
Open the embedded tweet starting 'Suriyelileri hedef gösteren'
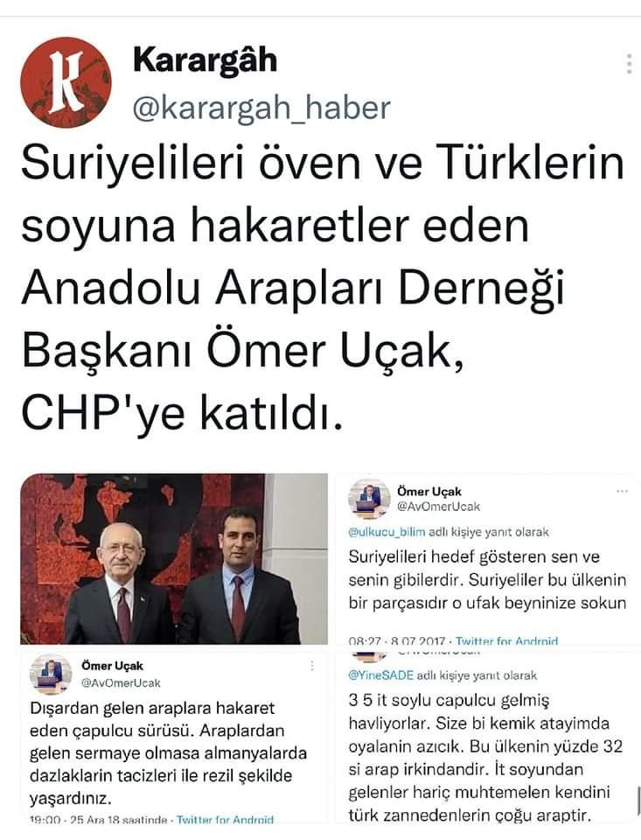[x=487, y=560]
